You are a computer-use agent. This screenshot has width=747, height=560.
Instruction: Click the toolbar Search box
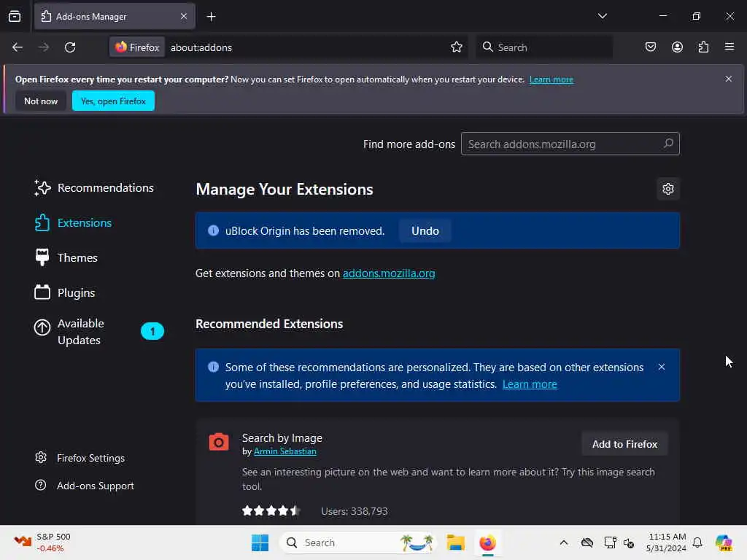[x=544, y=47]
